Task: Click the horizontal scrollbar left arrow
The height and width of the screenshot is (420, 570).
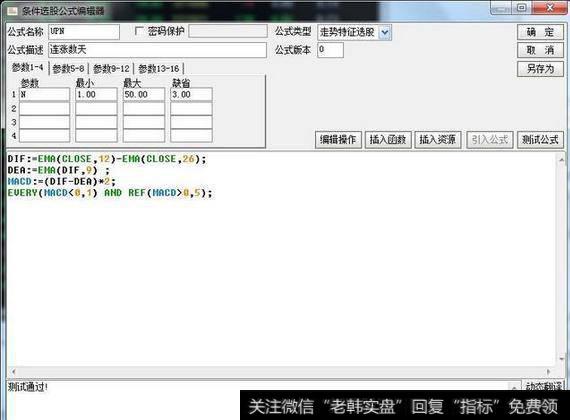Action: pyautogui.click(x=13, y=371)
